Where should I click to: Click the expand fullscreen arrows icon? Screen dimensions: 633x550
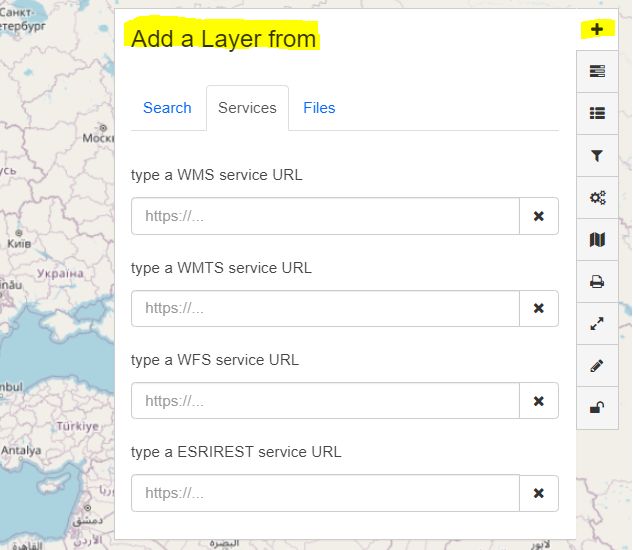pyautogui.click(x=597, y=323)
